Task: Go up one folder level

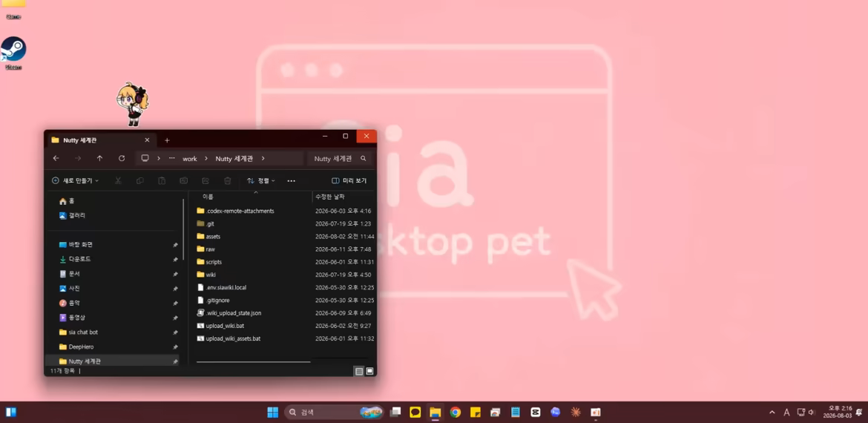Action: [99, 158]
